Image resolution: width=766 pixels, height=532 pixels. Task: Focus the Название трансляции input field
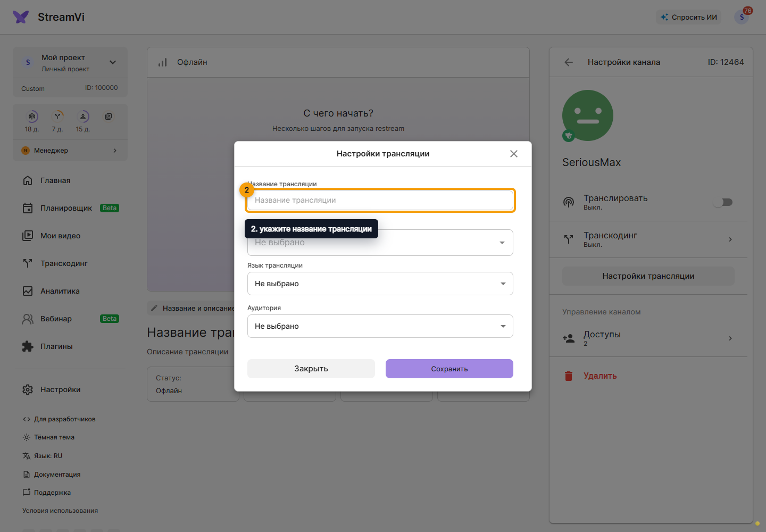[x=380, y=200]
